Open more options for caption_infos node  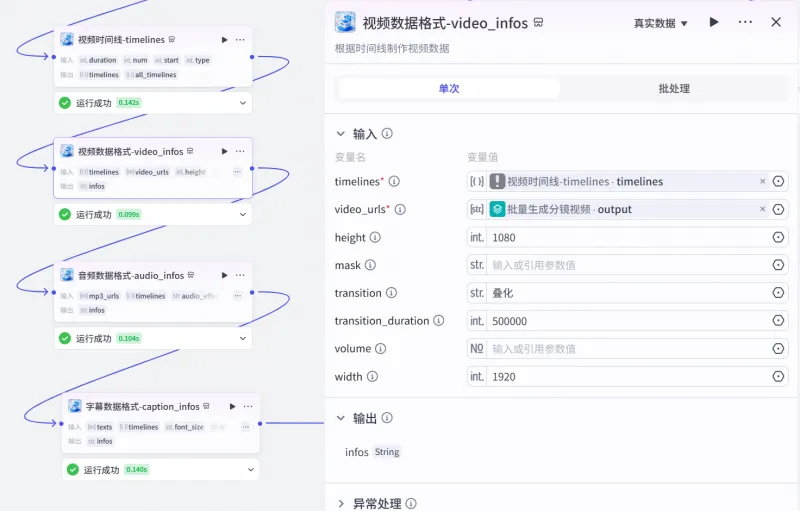click(248, 406)
